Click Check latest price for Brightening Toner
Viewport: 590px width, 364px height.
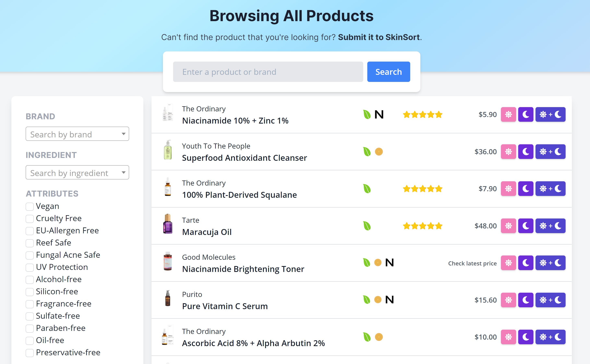tap(472, 263)
